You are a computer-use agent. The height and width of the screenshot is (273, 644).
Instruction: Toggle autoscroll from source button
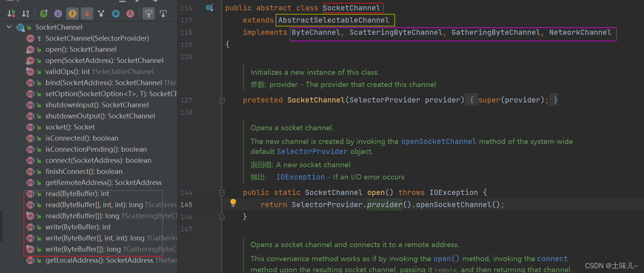(163, 14)
